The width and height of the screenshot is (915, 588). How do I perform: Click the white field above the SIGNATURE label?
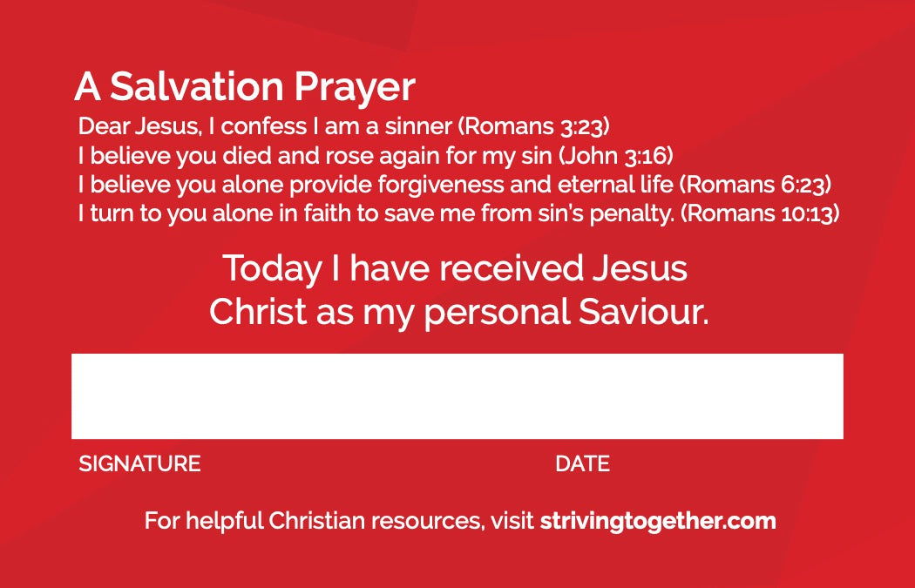pos(261,396)
